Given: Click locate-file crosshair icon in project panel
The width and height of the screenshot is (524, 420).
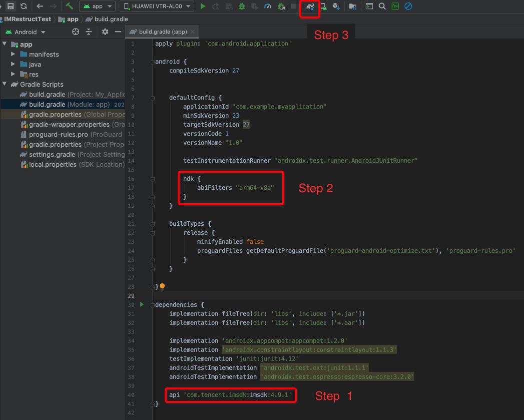Looking at the screenshot, I should (76, 32).
